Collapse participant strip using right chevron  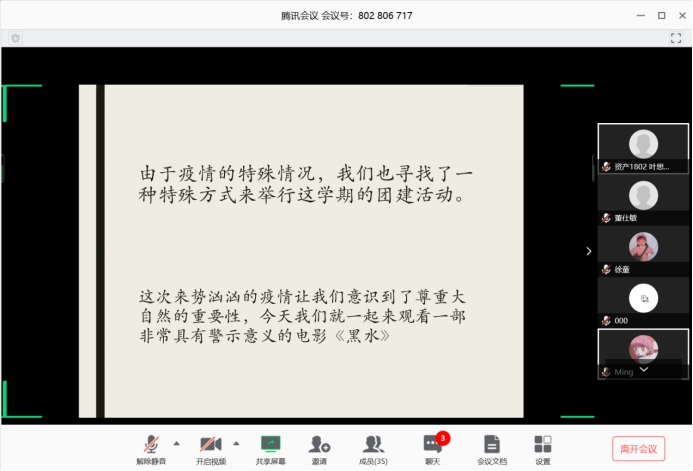(x=589, y=251)
